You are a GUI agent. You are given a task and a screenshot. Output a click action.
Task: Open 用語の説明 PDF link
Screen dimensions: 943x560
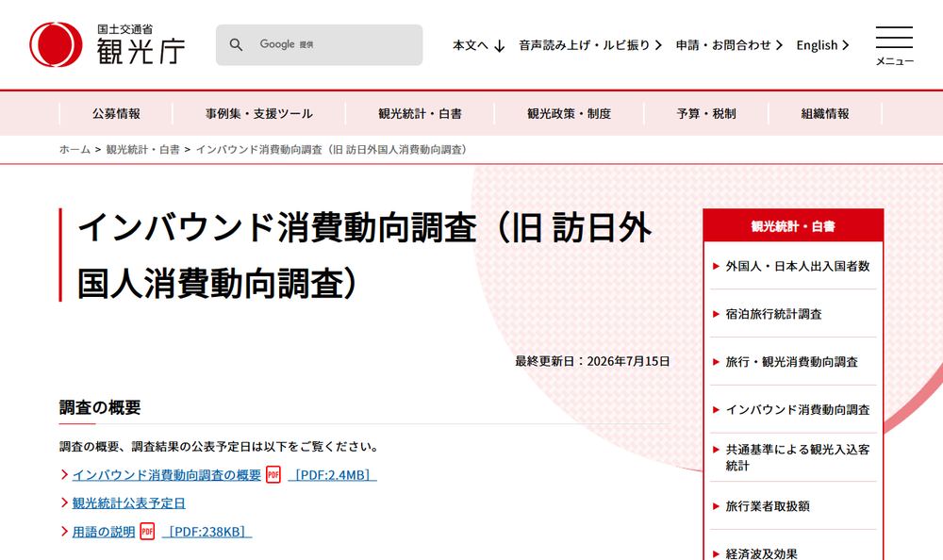pos(104,532)
